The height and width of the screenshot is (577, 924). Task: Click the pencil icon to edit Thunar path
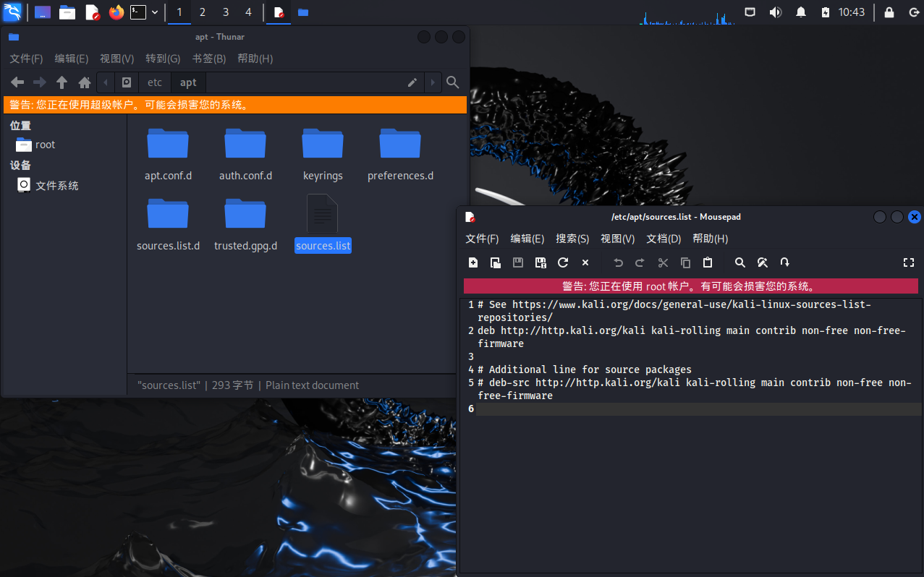click(412, 82)
